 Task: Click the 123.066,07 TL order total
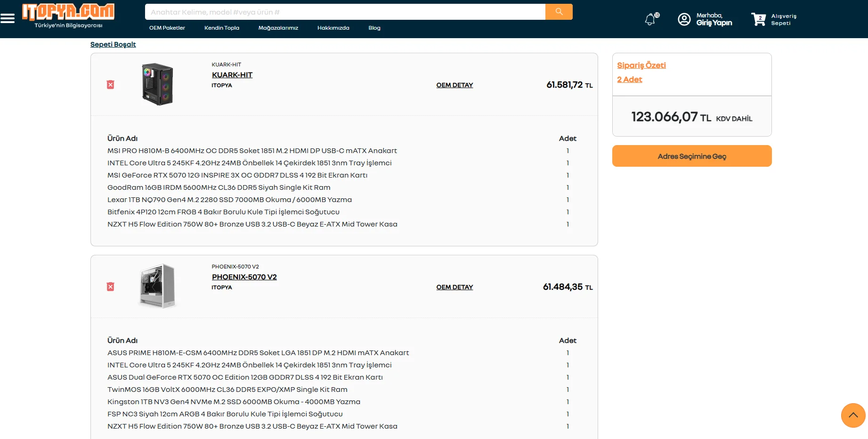(x=671, y=117)
